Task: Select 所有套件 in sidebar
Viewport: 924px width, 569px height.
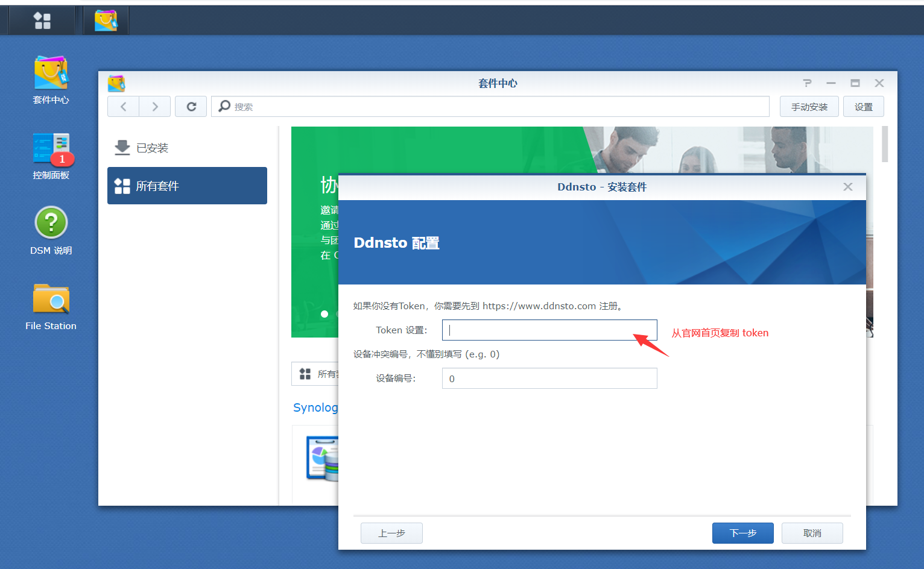Action: tap(187, 186)
